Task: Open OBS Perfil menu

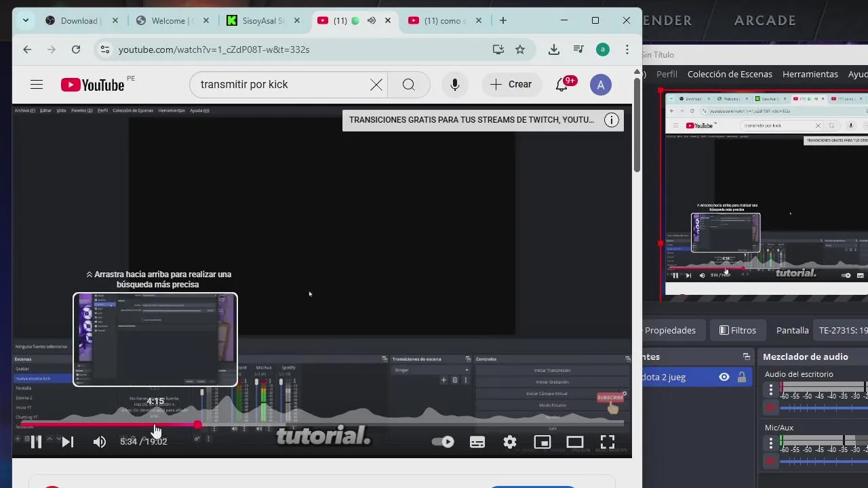Action: pyautogui.click(x=667, y=74)
